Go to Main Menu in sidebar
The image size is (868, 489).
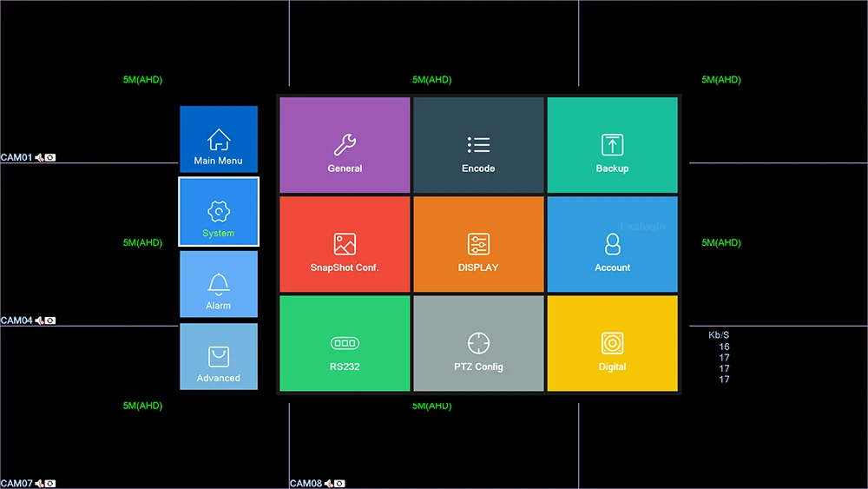(x=219, y=139)
